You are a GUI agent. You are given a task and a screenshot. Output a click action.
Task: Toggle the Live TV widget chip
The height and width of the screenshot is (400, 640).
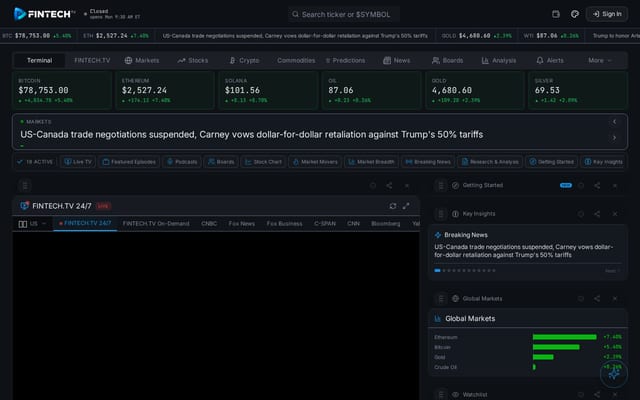[x=78, y=162]
